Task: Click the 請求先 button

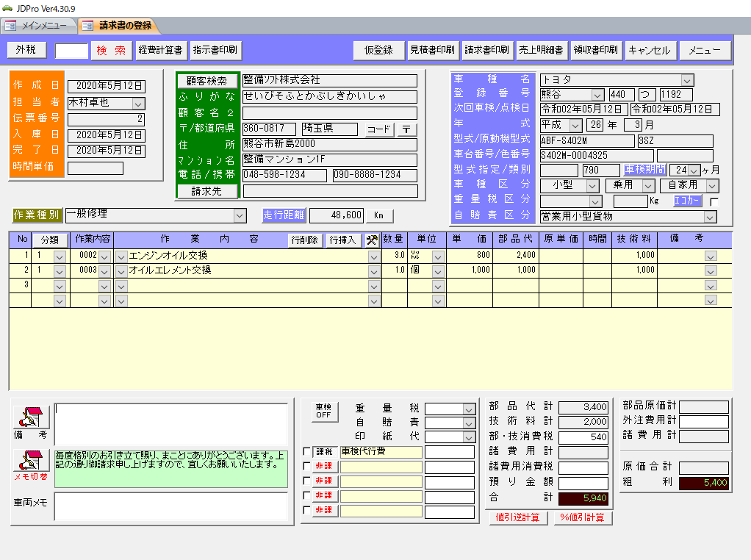Action: pyautogui.click(x=207, y=191)
